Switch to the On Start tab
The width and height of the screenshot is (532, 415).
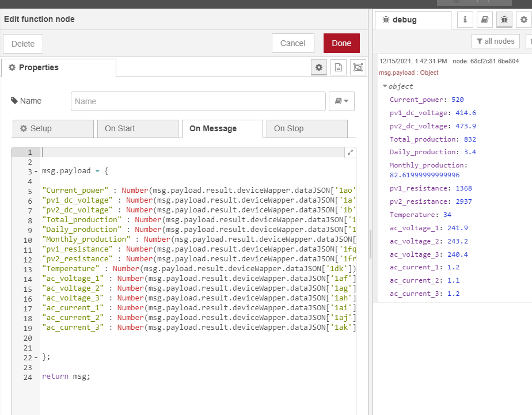pyautogui.click(x=138, y=128)
